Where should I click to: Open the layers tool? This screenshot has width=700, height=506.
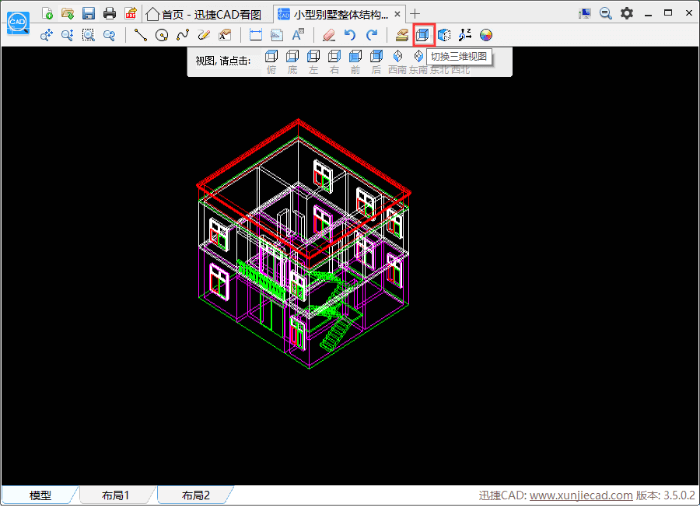pyautogui.click(x=402, y=35)
